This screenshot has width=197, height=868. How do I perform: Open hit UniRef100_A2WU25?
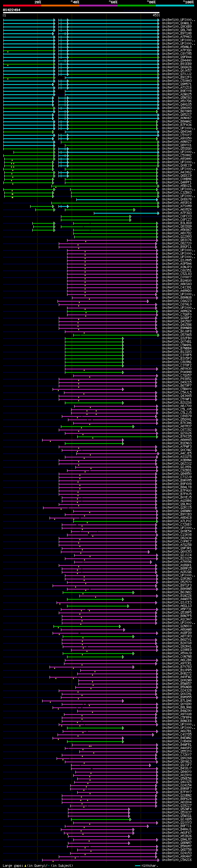tap(177, 94)
